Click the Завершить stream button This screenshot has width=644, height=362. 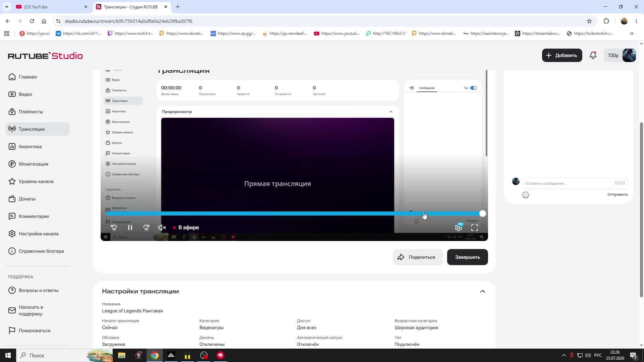click(x=467, y=257)
